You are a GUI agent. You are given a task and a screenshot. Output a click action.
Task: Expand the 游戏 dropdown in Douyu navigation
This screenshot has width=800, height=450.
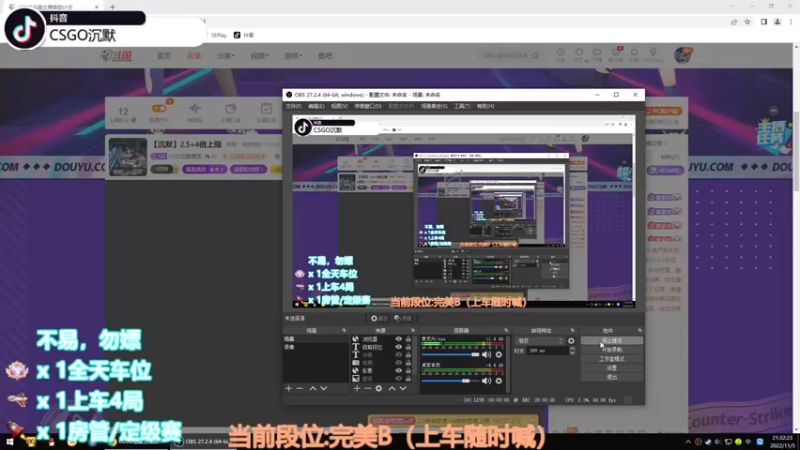[293, 56]
